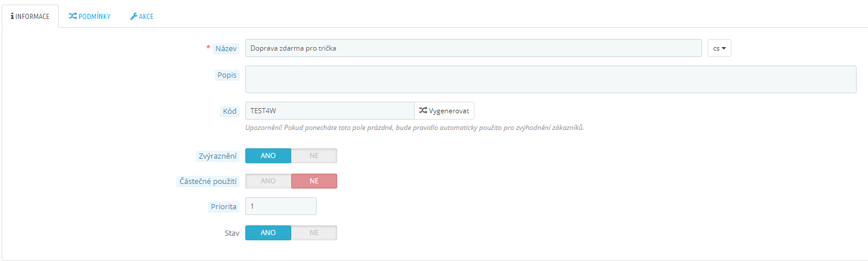Click the Název text field
Screen dimensions: 868x261
pyautogui.click(x=473, y=48)
